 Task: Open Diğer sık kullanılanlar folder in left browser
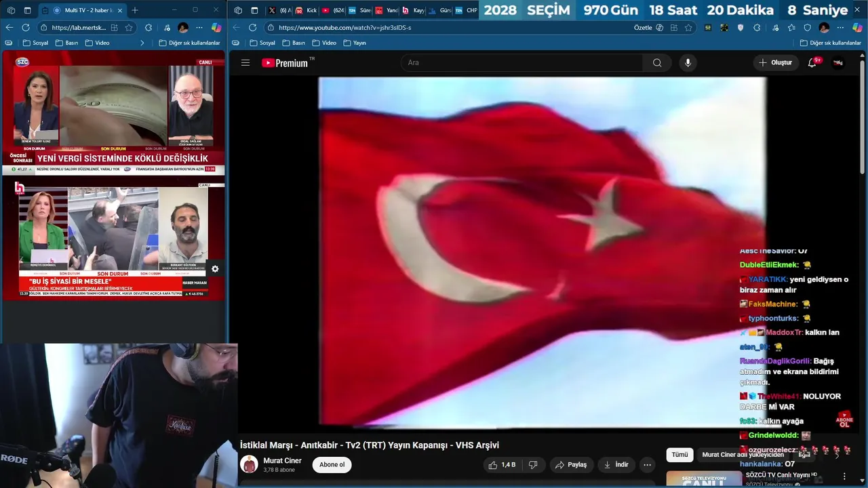point(190,43)
